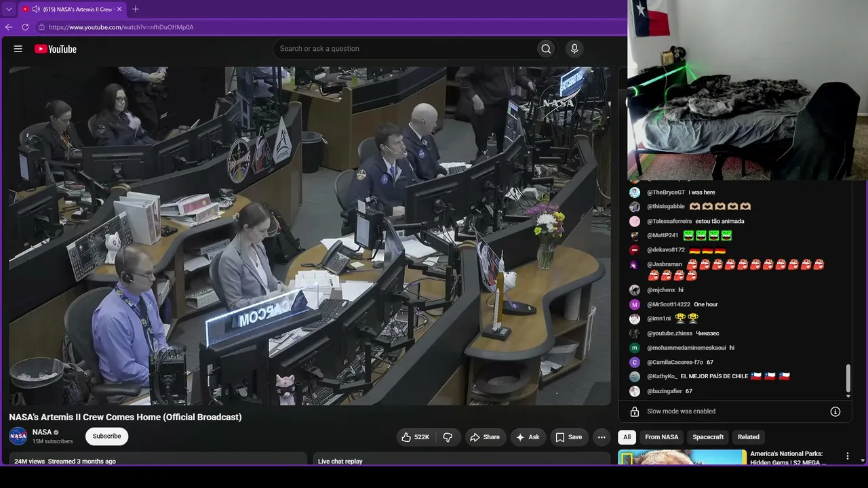
Task: Click the @MrScott14222 username
Action: (x=669, y=304)
